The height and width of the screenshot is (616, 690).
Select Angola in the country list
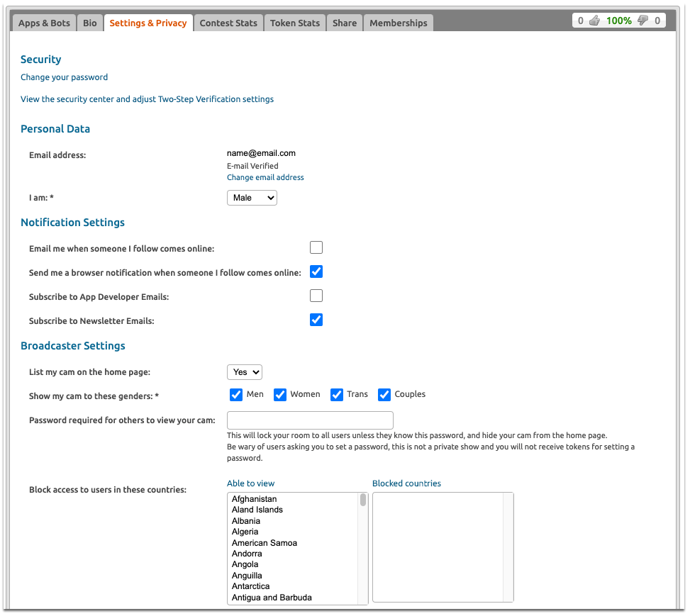pyautogui.click(x=245, y=564)
